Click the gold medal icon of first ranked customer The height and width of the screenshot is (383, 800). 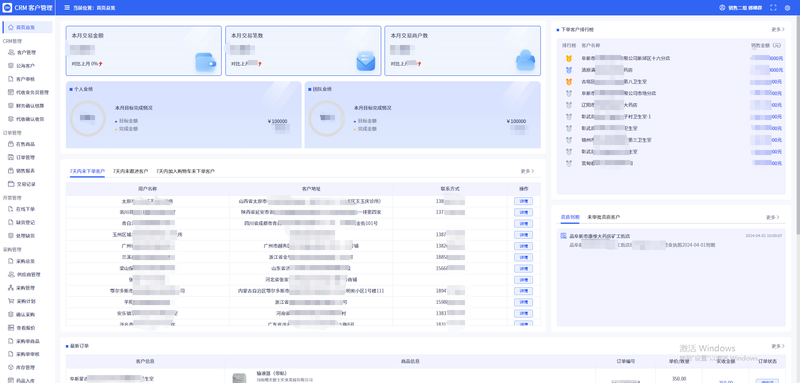(568, 58)
